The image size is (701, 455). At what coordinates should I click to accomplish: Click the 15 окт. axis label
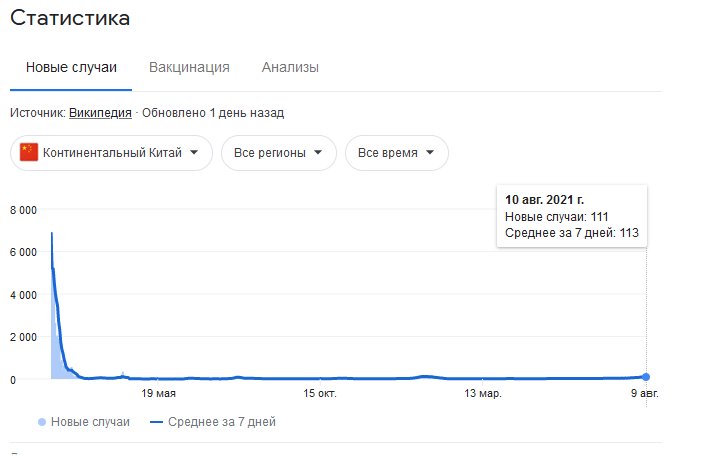coord(322,394)
